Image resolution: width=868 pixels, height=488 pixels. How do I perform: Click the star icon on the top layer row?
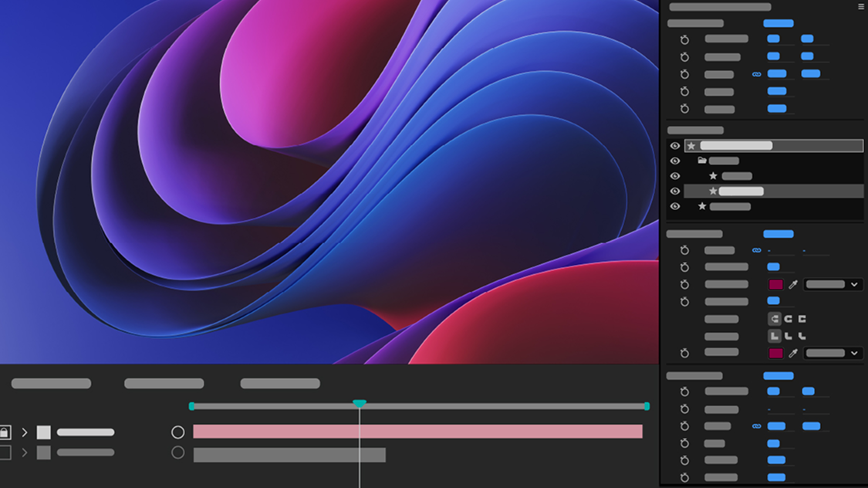click(x=691, y=145)
